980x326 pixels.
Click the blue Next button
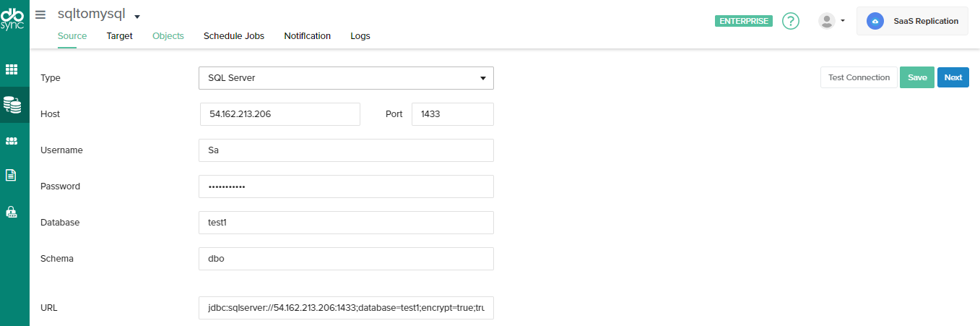point(953,77)
